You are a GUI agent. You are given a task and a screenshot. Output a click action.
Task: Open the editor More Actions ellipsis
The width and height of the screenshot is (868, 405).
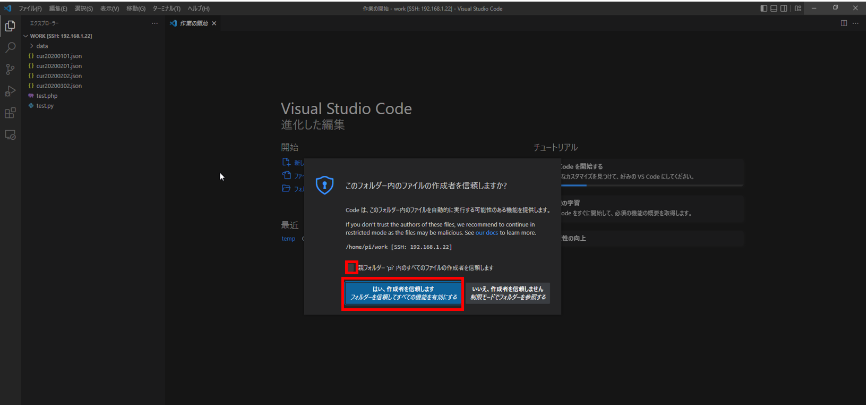pyautogui.click(x=855, y=23)
